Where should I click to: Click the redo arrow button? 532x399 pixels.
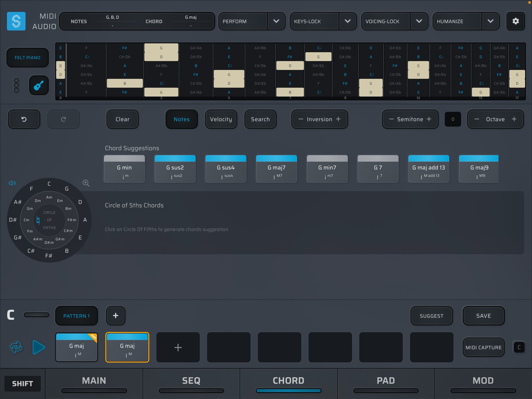[x=63, y=119]
